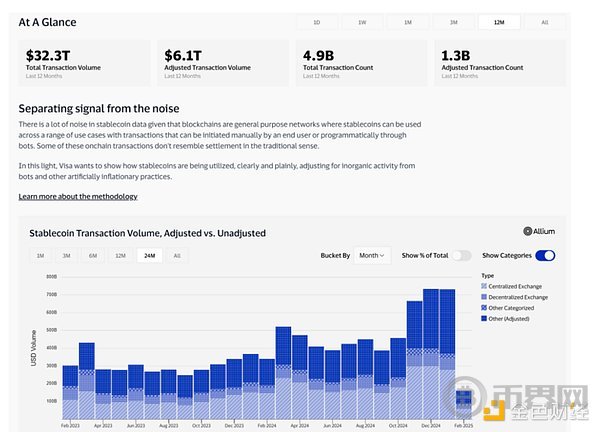Screen dimensions: 600x432
Task: Set the chart range to 6M
Action: pos(93,255)
